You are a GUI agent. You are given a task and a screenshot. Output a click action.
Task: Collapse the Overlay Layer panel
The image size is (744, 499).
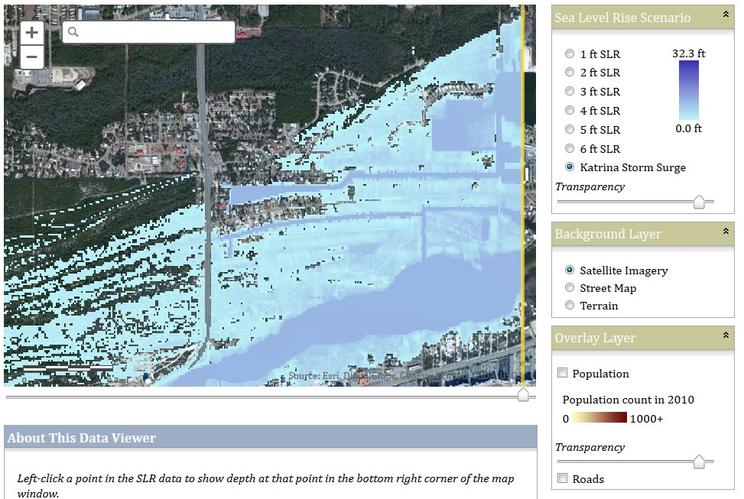(724, 338)
